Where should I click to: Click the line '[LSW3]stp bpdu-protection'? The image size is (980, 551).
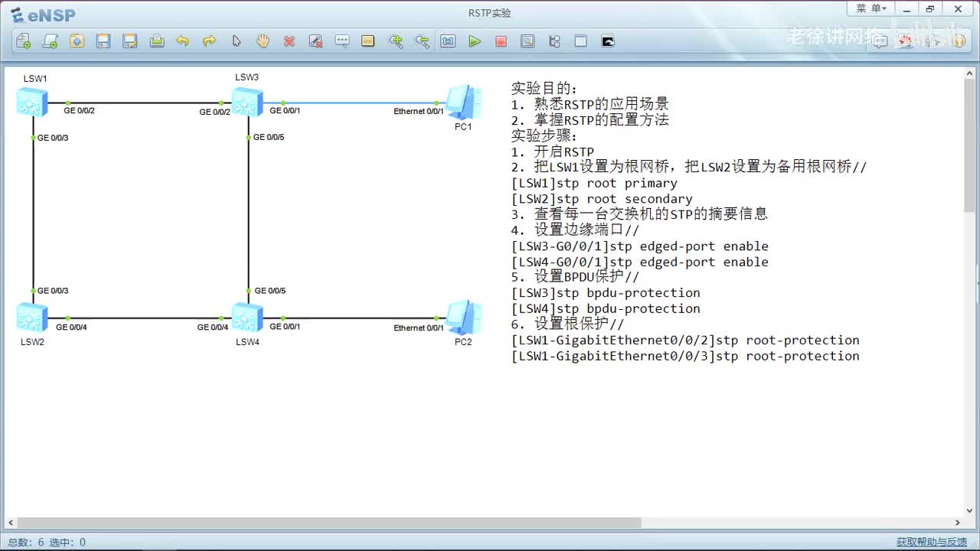click(x=606, y=293)
